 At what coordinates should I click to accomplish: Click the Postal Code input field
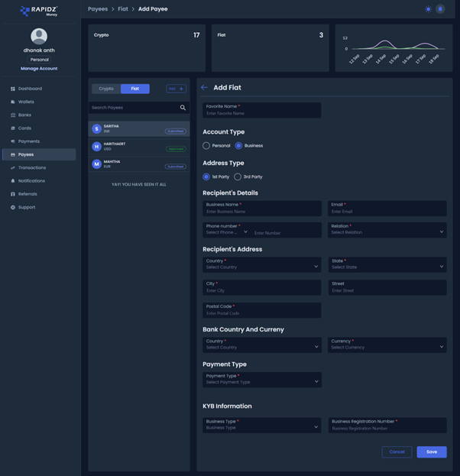(262, 310)
